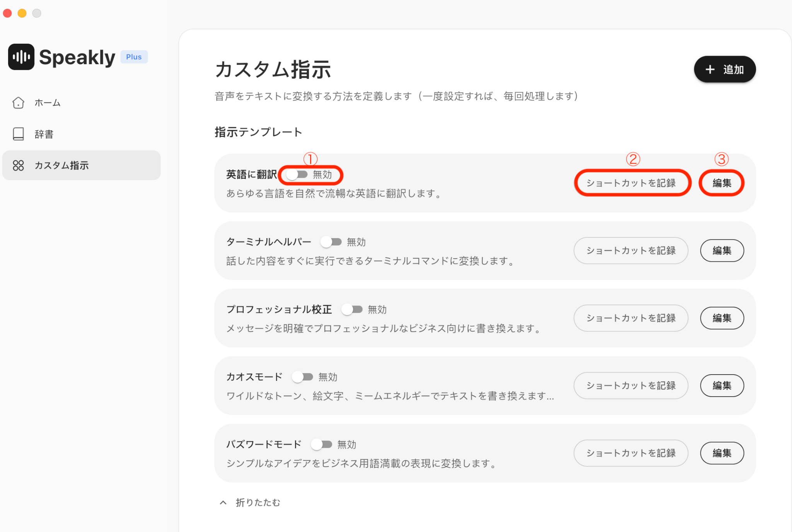
Task: Collapse templates with 折りたたむ chevron
Action: pyautogui.click(x=223, y=503)
